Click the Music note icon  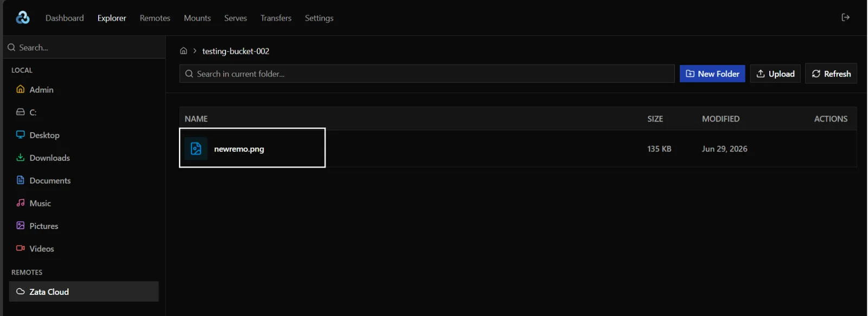21,203
